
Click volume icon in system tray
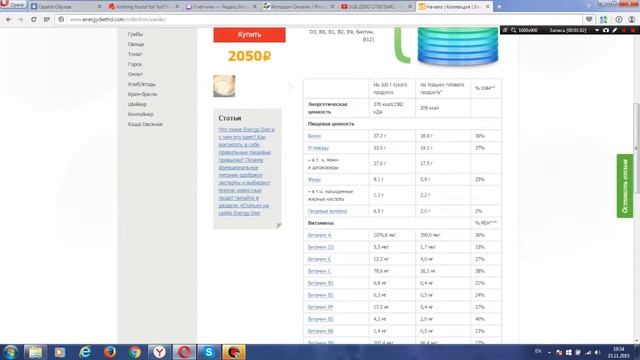(x=598, y=352)
